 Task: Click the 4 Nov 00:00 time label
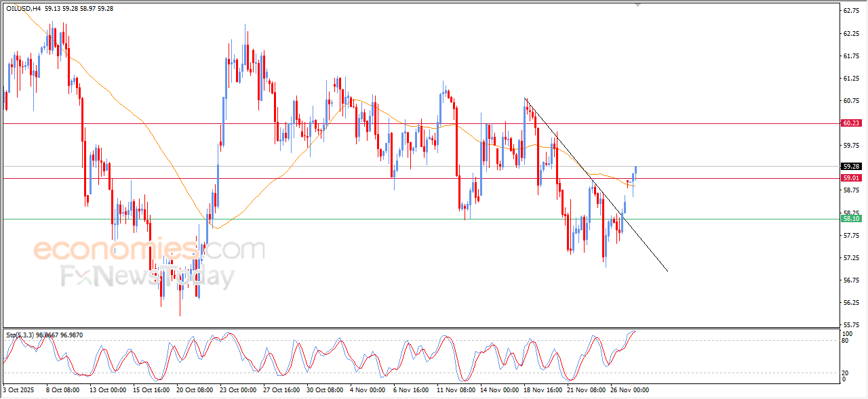368,390
